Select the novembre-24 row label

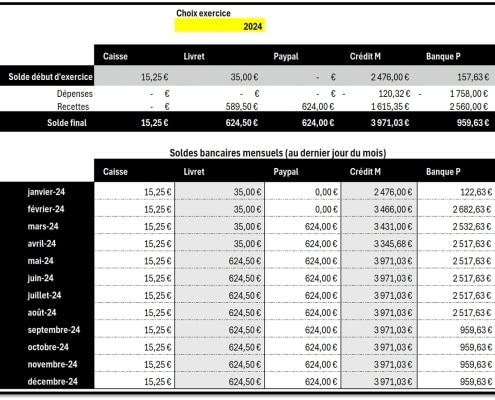point(52,364)
